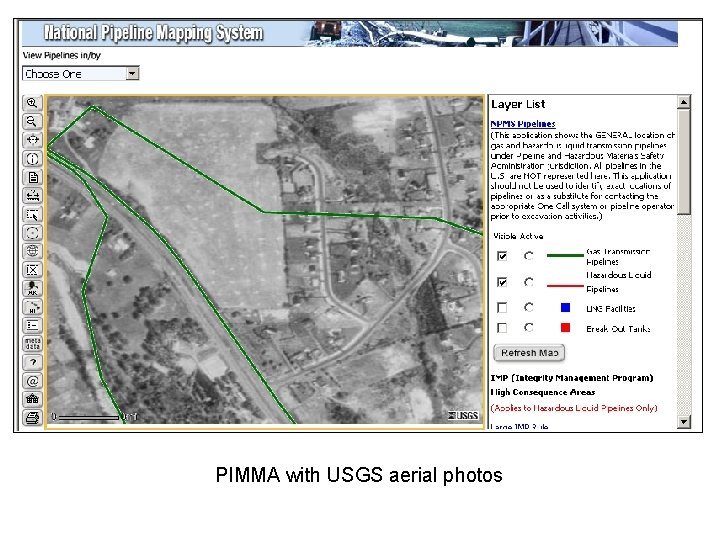
Task: Click High Consequence Areas text
Action: (x=542, y=392)
